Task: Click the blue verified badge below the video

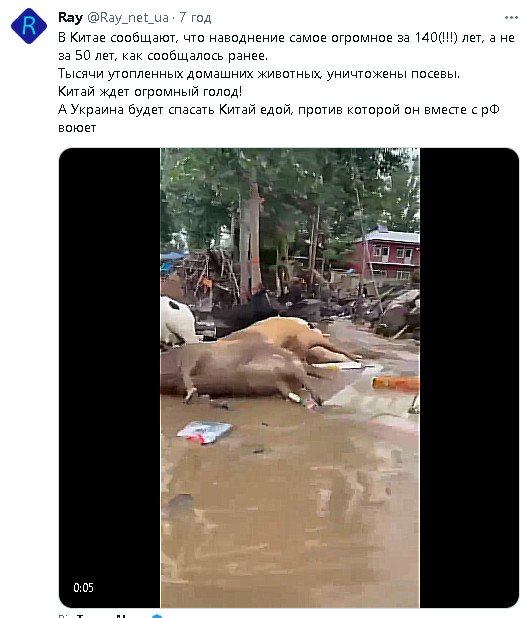Action: (x=157, y=616)
